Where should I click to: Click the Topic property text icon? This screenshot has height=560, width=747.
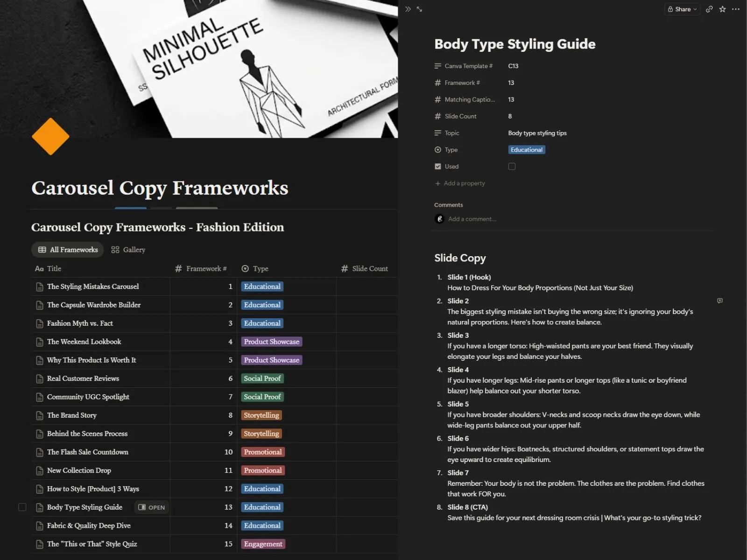(x=438, y=133)
